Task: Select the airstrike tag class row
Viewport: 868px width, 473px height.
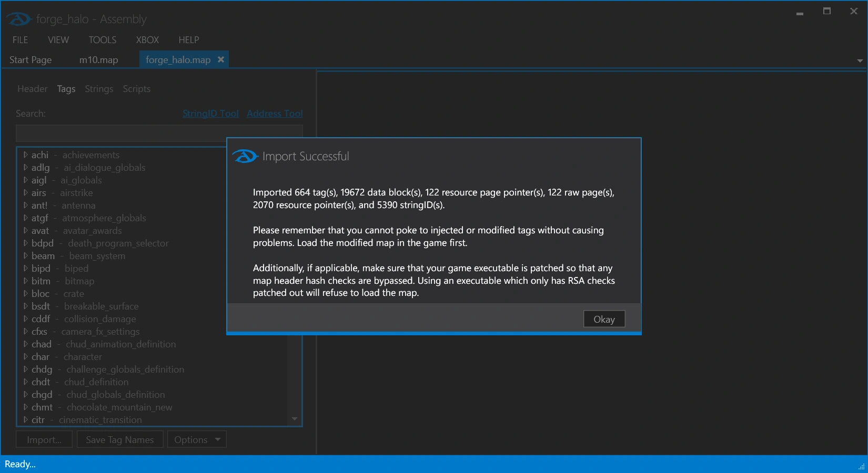Action: pos(62,193)
